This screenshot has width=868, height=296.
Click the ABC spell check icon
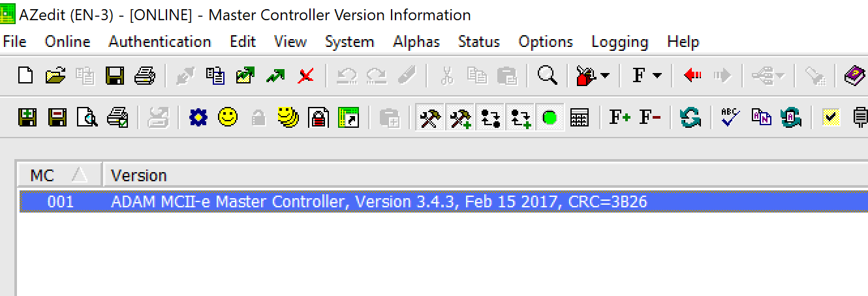[730, 117]
